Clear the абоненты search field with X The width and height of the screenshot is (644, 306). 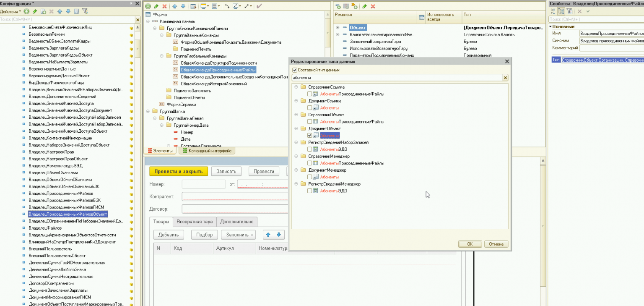(505, 78)
